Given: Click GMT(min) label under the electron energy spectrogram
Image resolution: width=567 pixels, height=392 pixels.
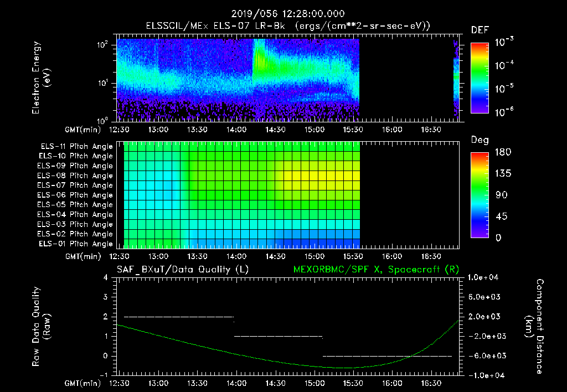Looking at the screenshot, I should 83,130.
